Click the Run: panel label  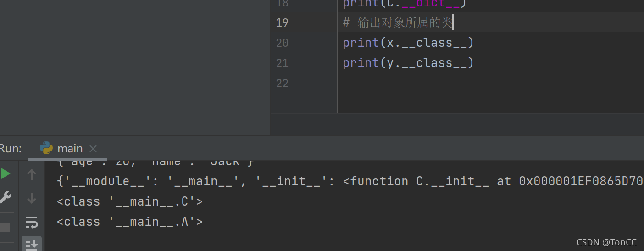click(x=10, y=148)
